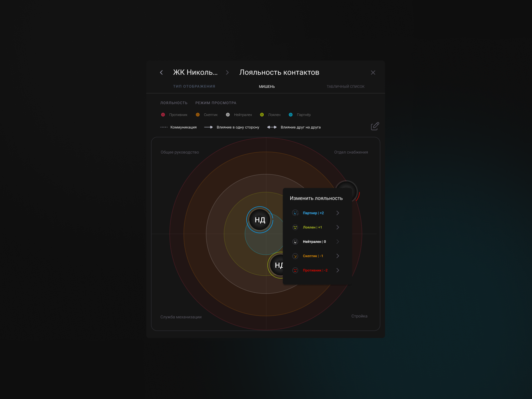Click the breadcrumb chevron after ЖК Николь
Viewport: 532px width, 399px height.
click(227, 72)
